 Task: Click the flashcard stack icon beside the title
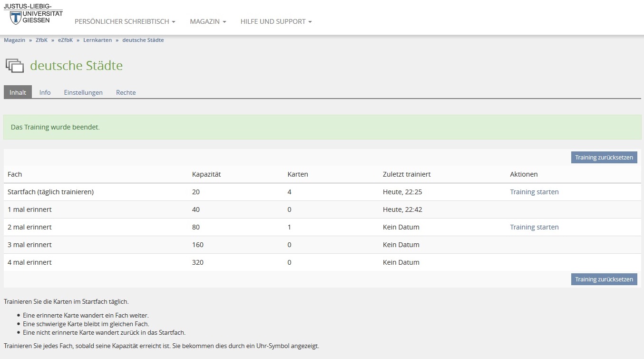click(x=15, y=66)
